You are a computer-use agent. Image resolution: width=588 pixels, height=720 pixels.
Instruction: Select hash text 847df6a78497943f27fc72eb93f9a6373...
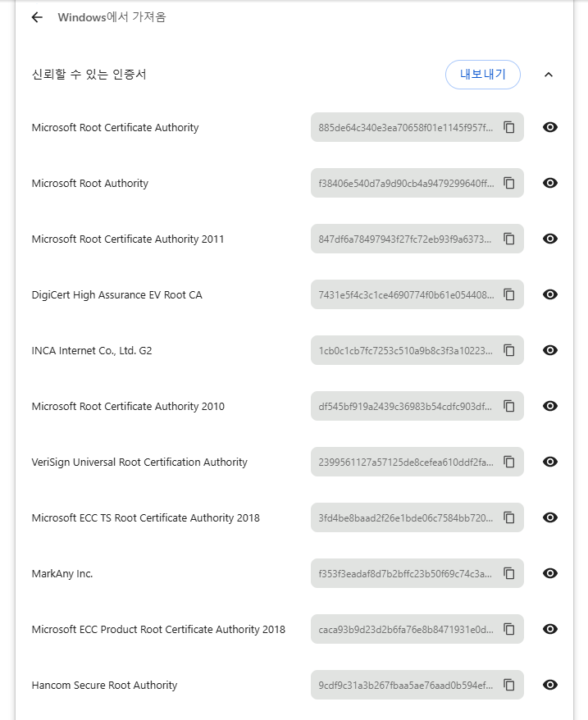coord(404,239)
